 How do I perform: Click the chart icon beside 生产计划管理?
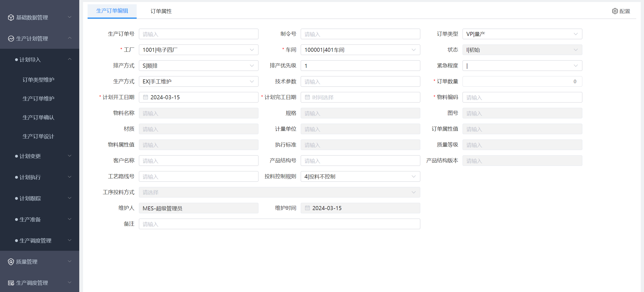pyautogui.click(x=11, y=38)
